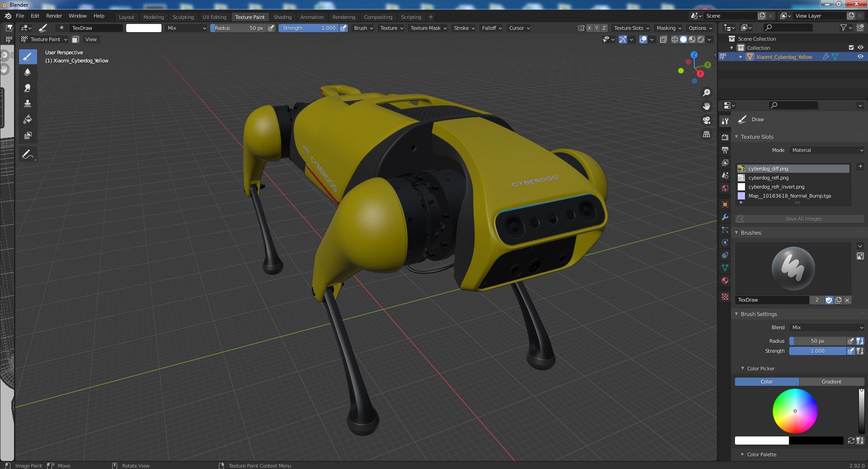868x469 pixels.
Task: Open the Object properties tab
Action: [725, 204]
